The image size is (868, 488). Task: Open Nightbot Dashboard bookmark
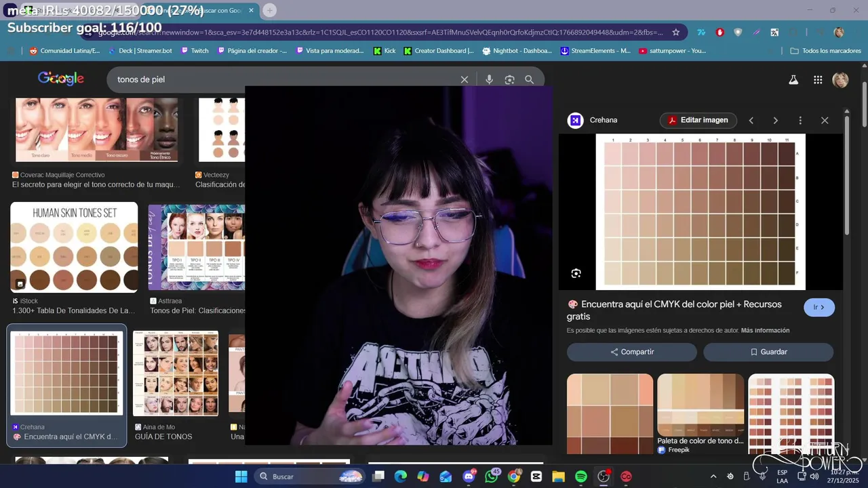pos(517,51)
